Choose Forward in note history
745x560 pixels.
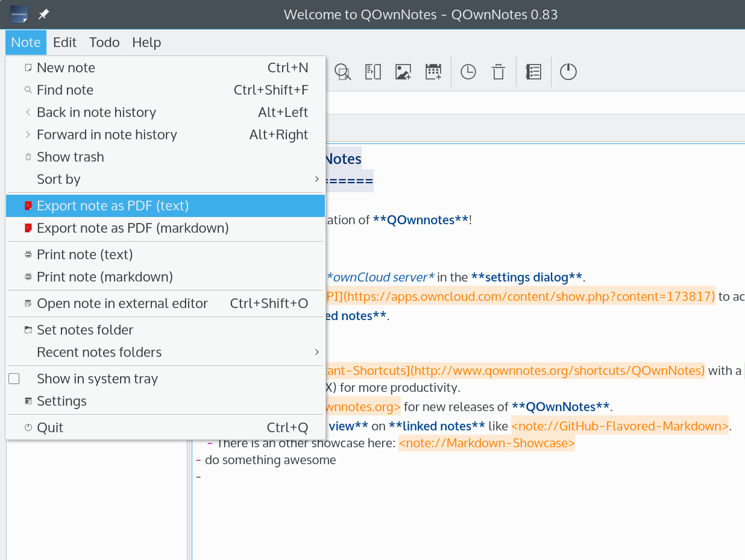click(x=165, y=134)
